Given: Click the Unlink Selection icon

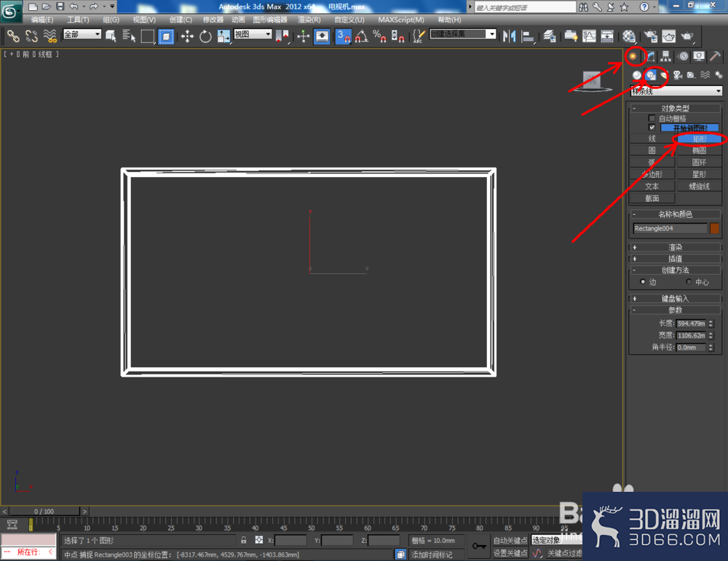Looking at the screenshot, I should [x=31, y=36].
